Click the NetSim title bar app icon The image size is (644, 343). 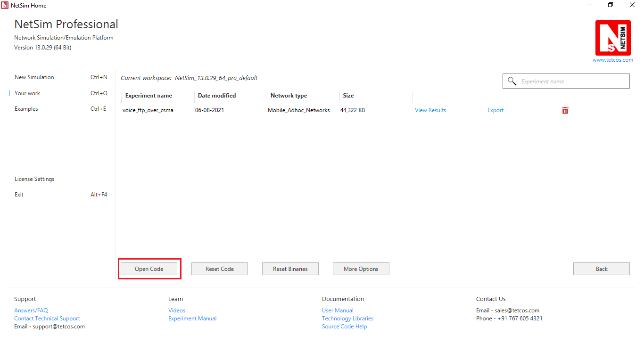coord(5,5)
